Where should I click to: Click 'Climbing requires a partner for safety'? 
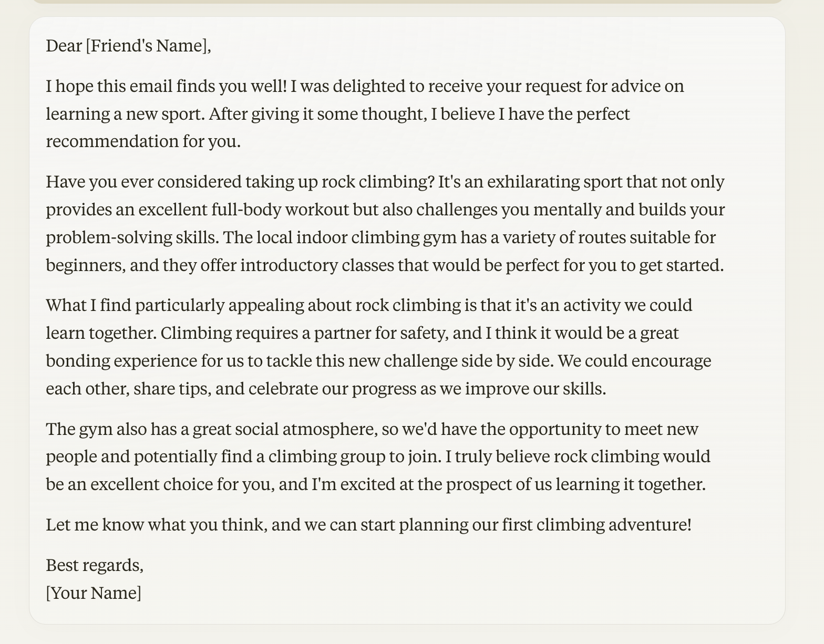tap(304, 334)
